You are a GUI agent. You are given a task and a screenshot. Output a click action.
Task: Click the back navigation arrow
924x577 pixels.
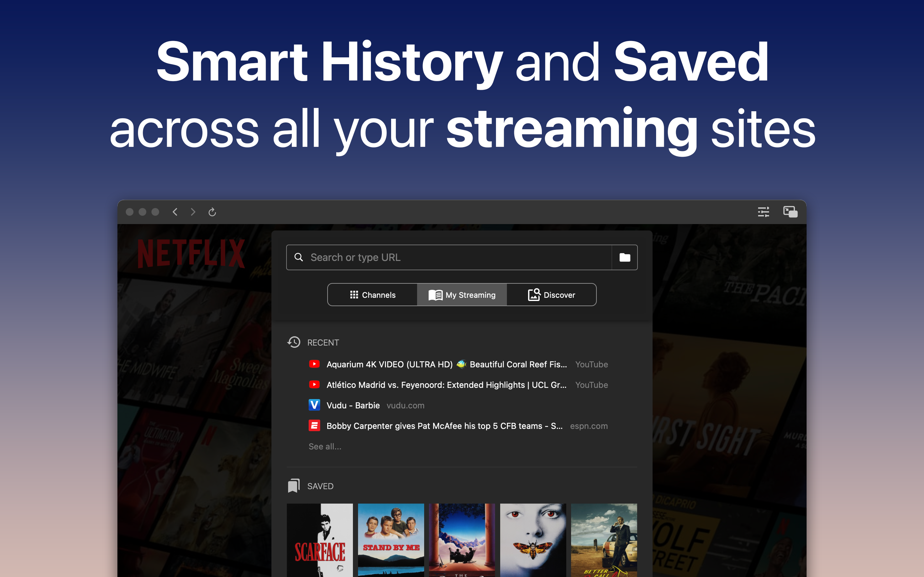pos(175,212)
